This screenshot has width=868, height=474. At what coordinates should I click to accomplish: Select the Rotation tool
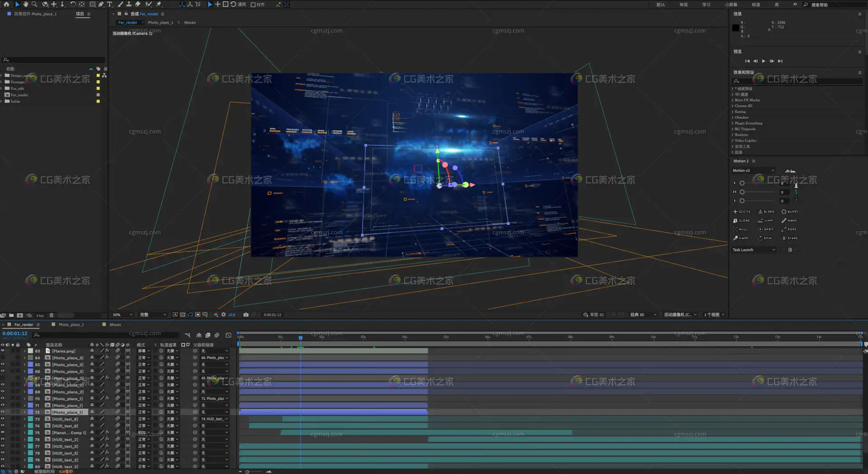[x=73, y=4]
